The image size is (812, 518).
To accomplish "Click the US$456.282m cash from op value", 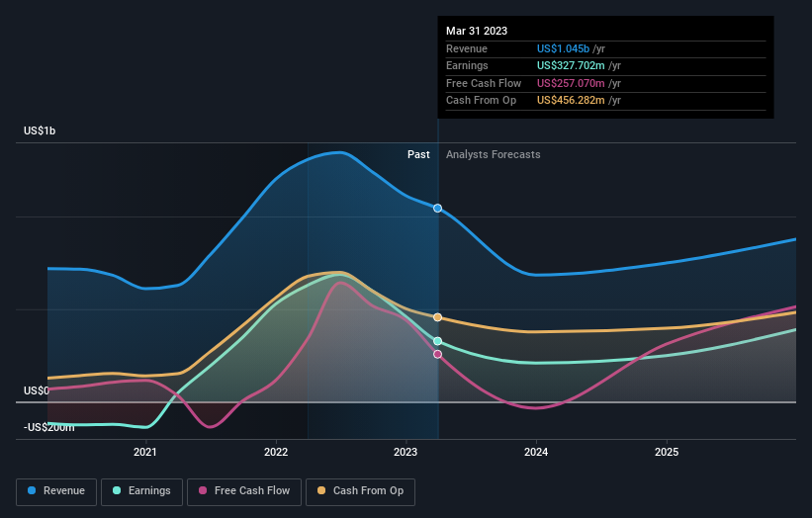I will [x=571, y=101].
